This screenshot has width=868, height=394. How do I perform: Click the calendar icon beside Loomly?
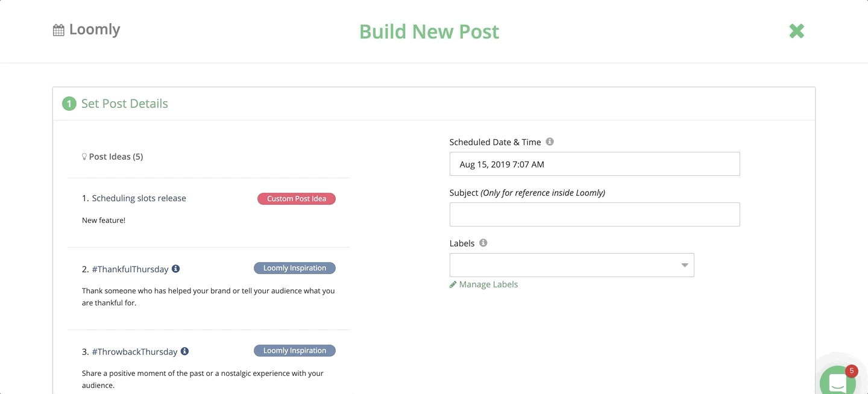57,29
